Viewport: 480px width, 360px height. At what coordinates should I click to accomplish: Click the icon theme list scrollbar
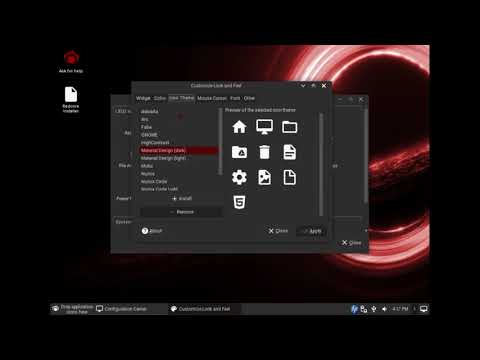(220, 141)
